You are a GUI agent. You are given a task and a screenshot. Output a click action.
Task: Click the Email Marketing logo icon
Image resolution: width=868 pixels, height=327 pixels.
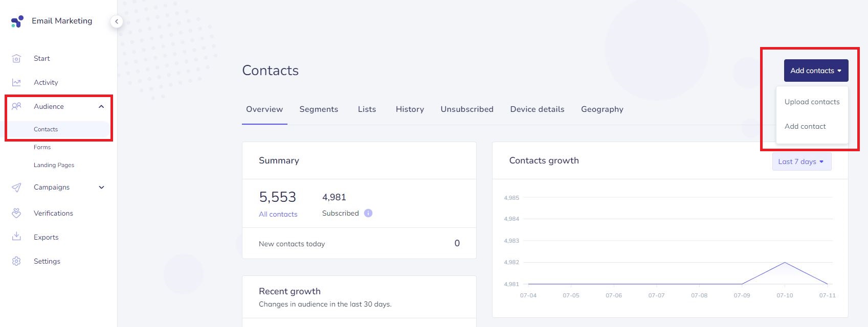(17, 21)
